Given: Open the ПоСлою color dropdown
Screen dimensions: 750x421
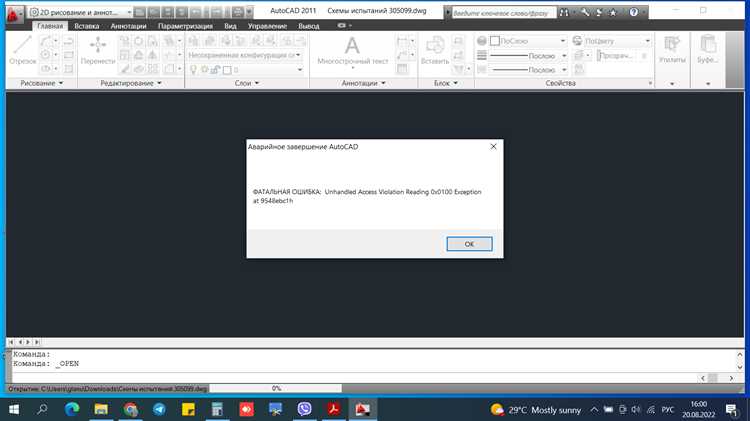Looking at the screenshot, I should (x=529, y=41).
